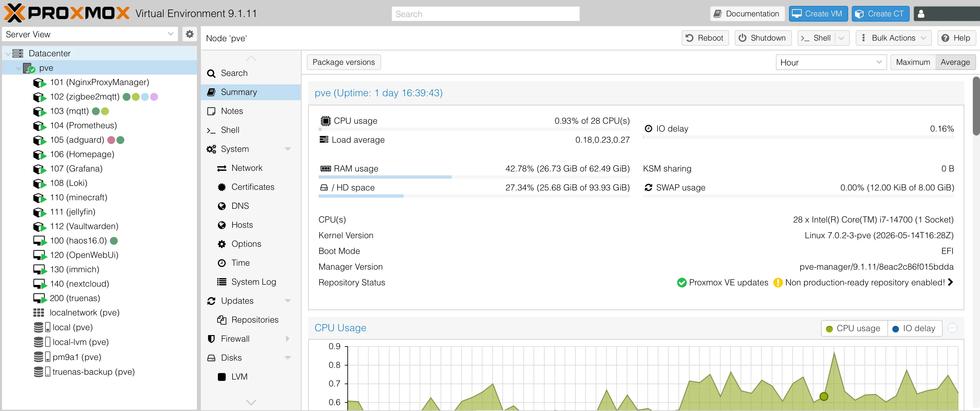Click the user account icon in the header

click(921, 14)
